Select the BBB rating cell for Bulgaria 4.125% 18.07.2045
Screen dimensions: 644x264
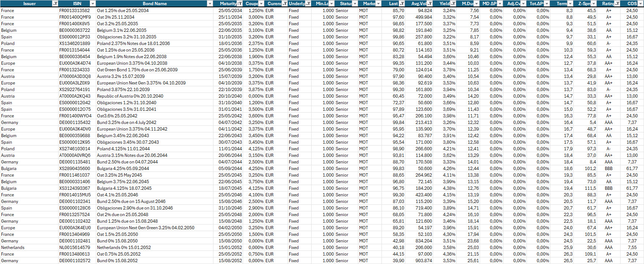(x=608, y=188)
